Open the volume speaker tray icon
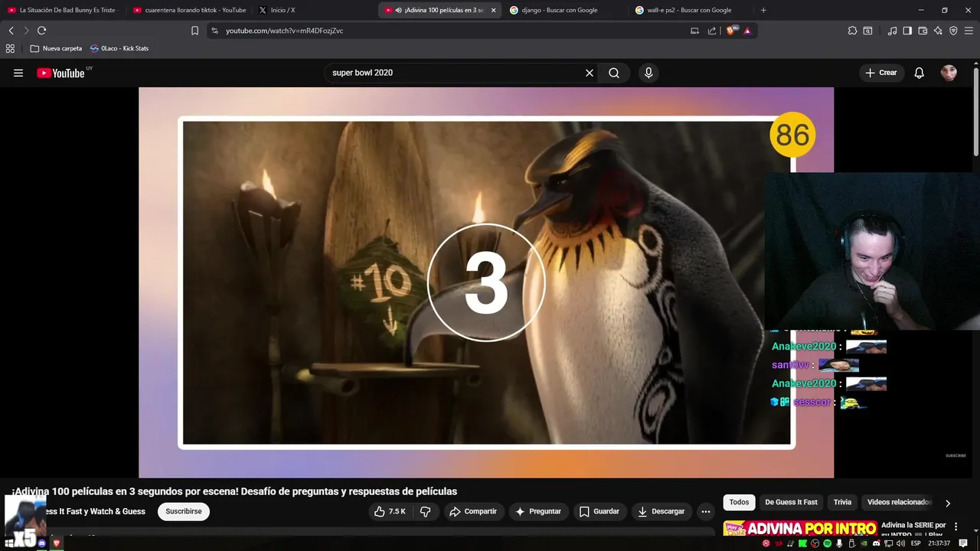 click(900, 543)
